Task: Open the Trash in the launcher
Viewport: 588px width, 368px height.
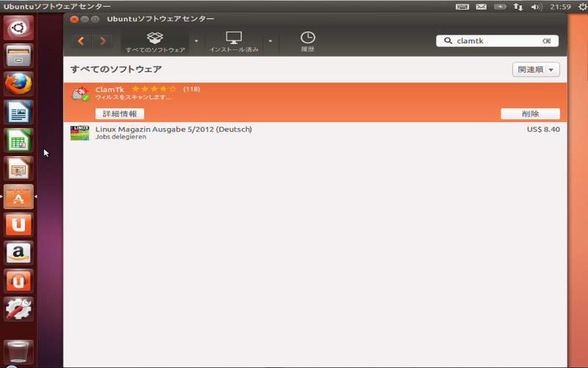Action: tap(18, 353)
